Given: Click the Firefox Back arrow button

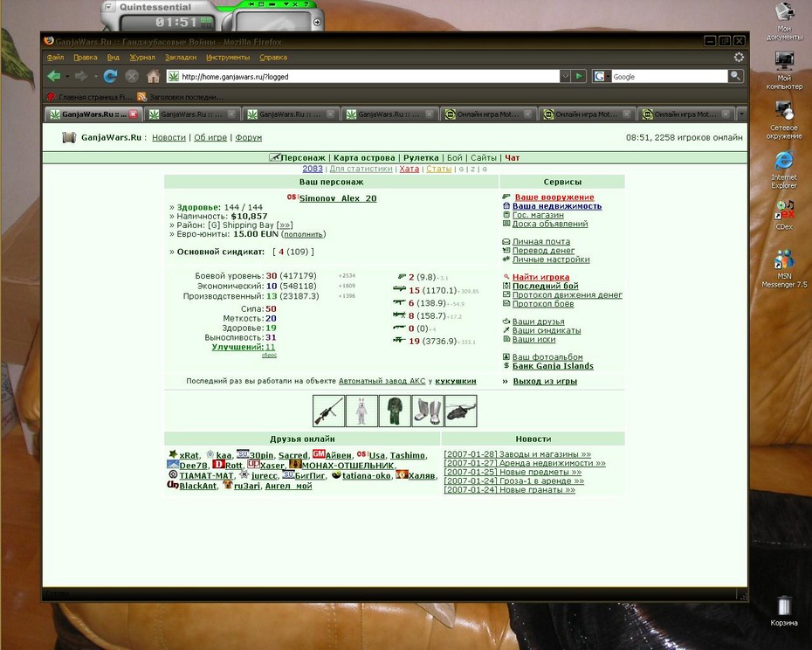Looking at the screenshot, I should [54, 76].
